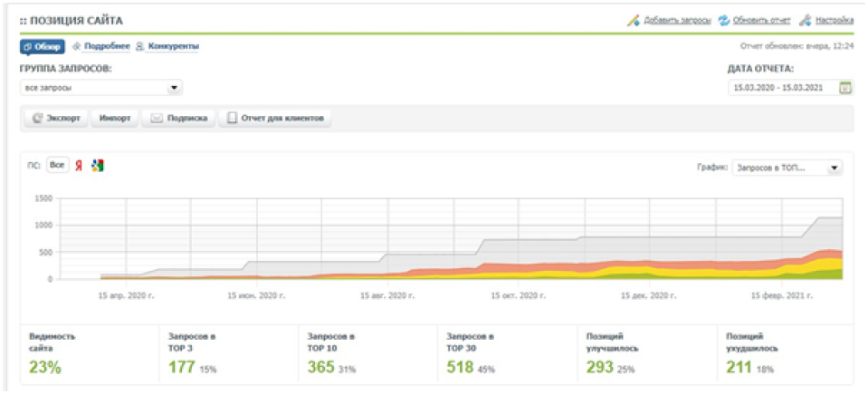Open the calendar picker next to report date
The width and height of the screenshot is (868, 394).
coord(845,88)
